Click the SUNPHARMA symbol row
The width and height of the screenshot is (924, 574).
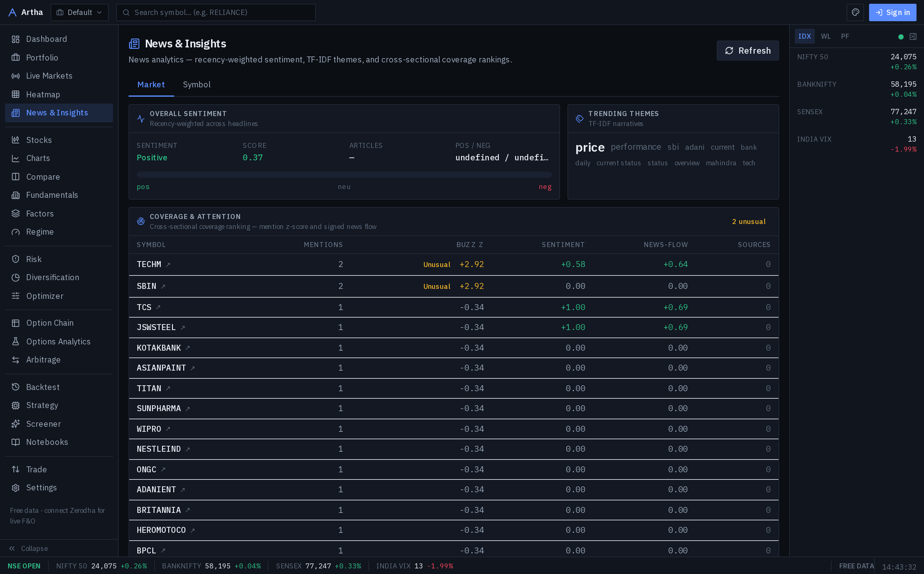[x=454, y=408]
